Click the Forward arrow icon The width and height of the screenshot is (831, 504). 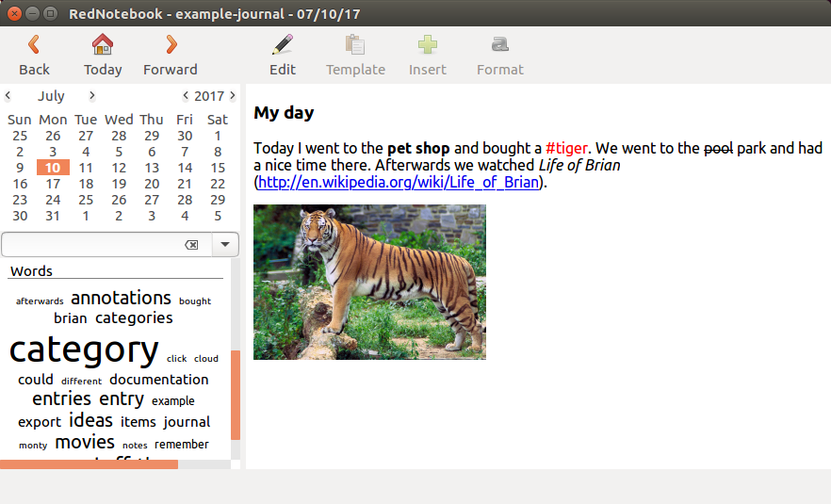coord(171,44)
